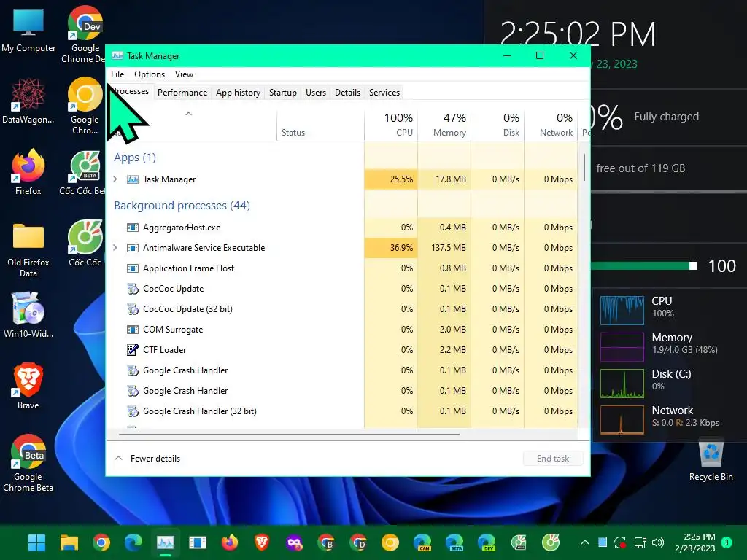Click the CocCoc Update (32 bit) icon
Image resolution: width=747 pixels, height=560 pixels.
[x=133, y=309]
